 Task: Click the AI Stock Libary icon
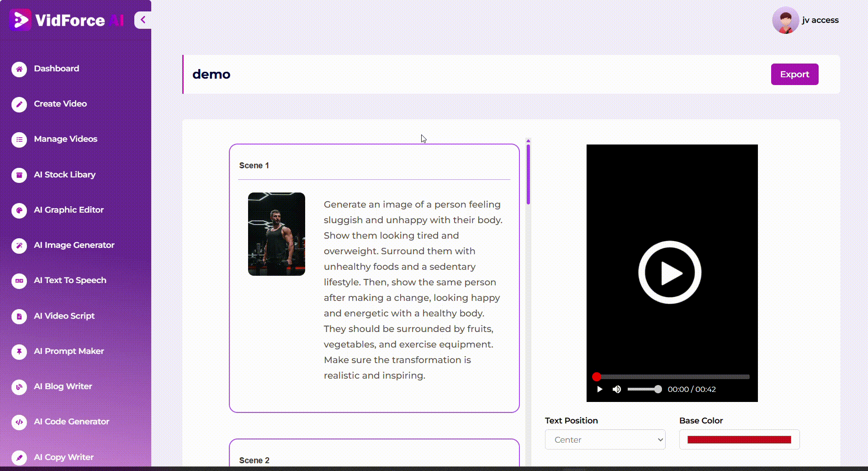pyautogui.click(x=19, y=175)
